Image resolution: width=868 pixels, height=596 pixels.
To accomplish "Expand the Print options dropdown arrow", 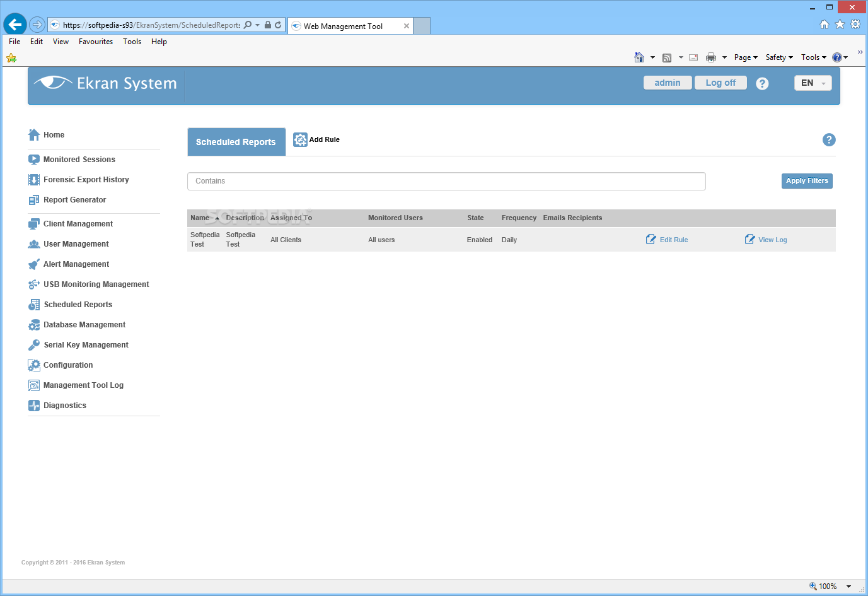I will coord(724,57).
